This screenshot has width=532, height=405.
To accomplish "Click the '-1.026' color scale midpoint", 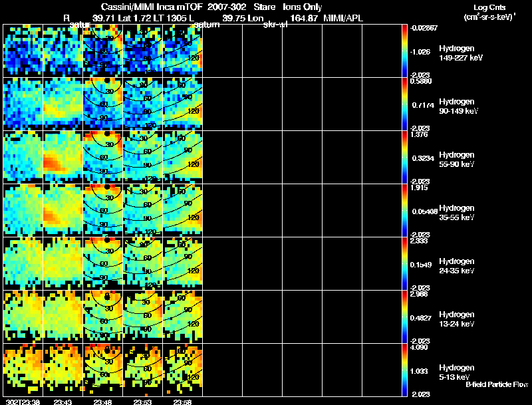I will point(420,52).
